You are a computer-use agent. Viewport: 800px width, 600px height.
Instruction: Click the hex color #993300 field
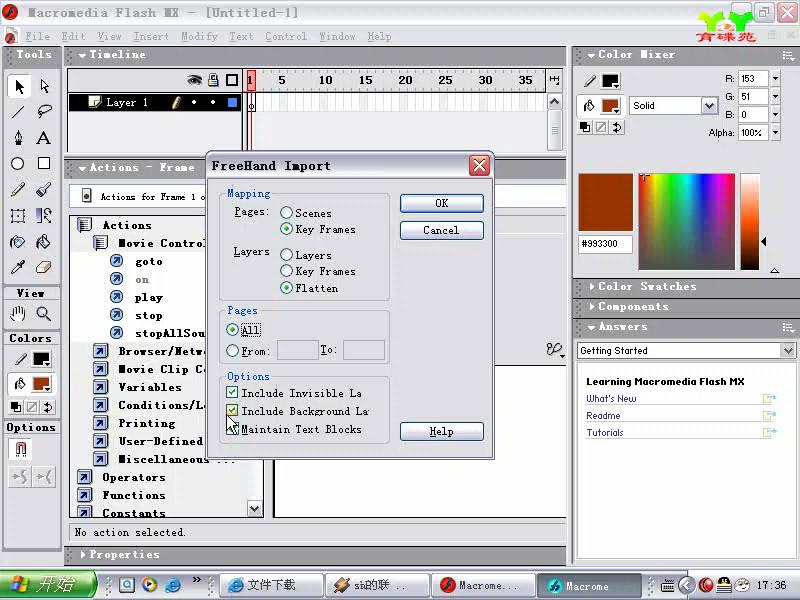point(605,244)
